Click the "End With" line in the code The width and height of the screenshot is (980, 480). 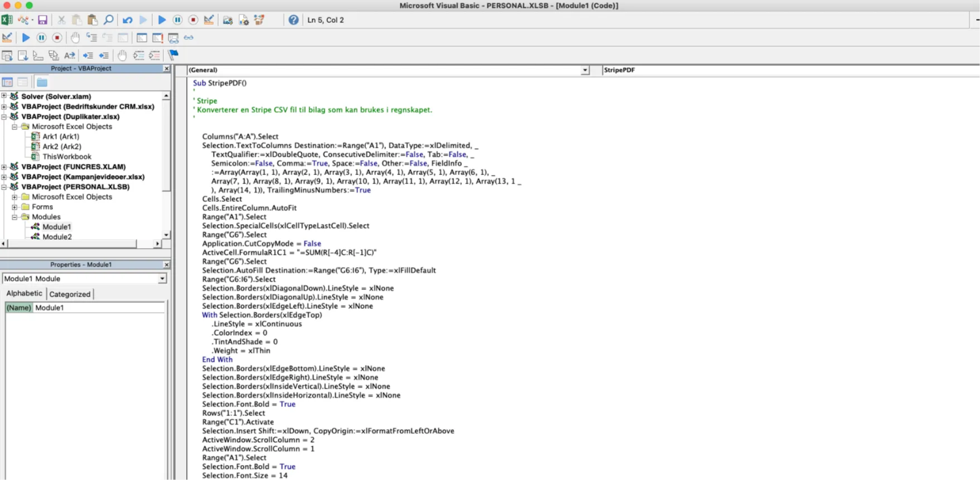(217, 360)
